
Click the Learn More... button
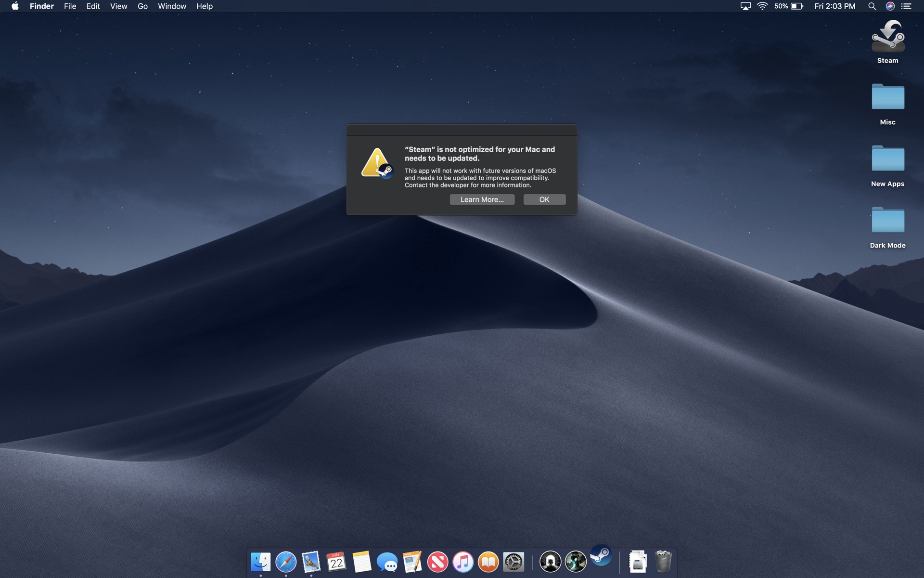tap(482, 199)
